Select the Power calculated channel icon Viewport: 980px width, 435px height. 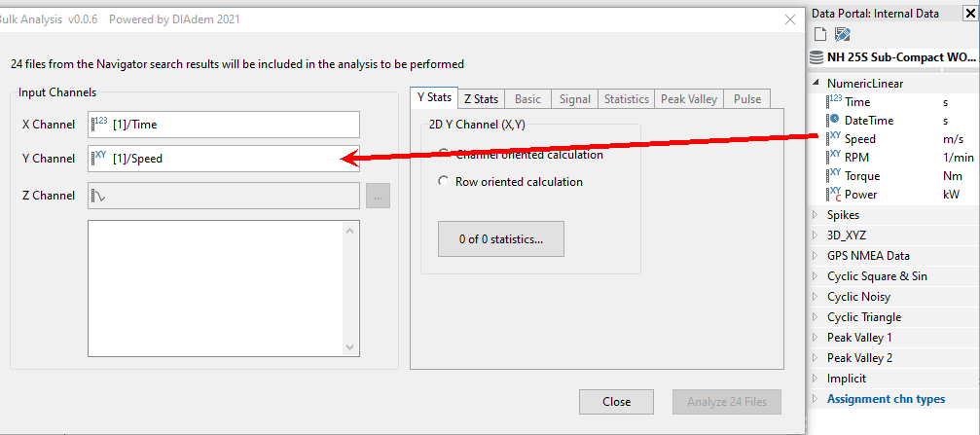834,195
